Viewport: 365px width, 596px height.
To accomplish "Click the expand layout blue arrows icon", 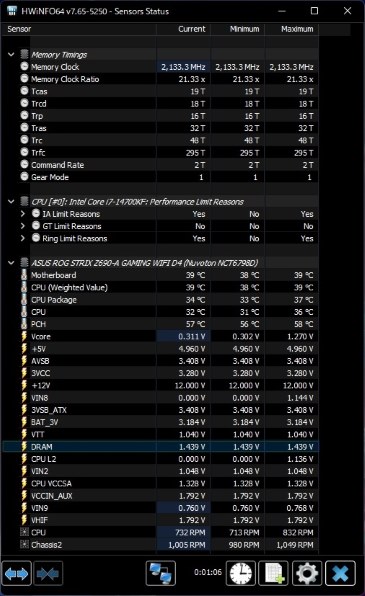I will tap(16, 574).
